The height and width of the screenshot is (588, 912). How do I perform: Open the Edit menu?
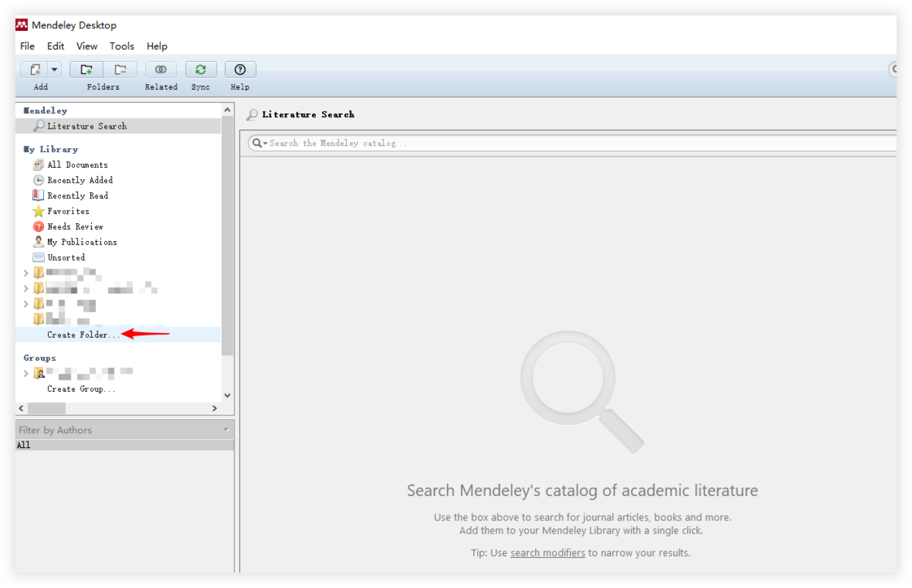(x=56, y=46)
